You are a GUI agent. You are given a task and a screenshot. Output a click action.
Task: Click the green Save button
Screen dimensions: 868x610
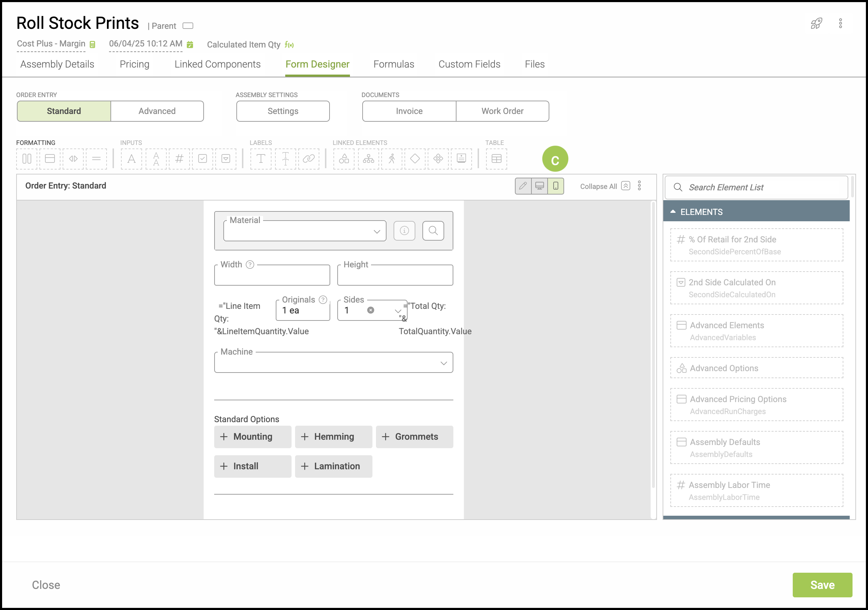point(822,585)
